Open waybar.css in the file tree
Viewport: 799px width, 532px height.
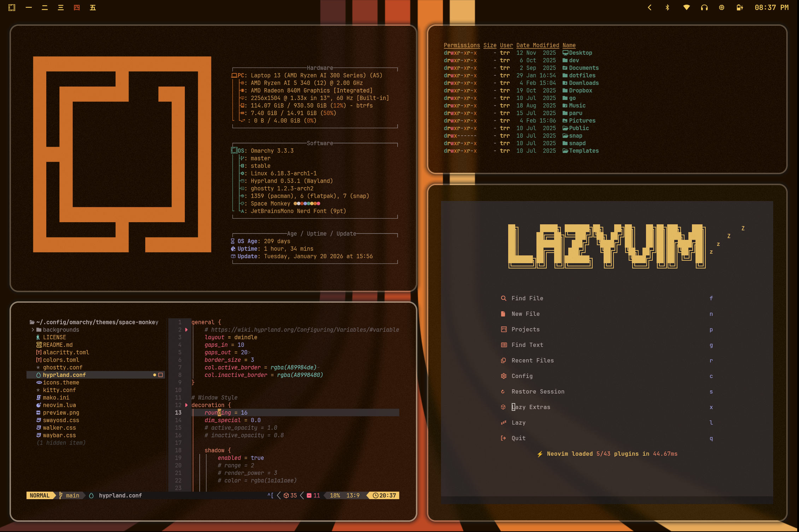[59, 435]
